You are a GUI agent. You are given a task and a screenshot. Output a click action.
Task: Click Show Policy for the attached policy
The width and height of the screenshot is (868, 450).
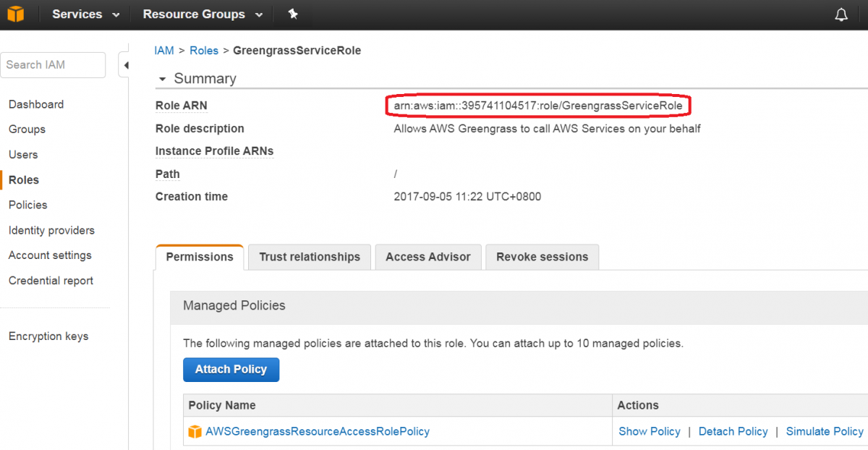pos(649,430)
